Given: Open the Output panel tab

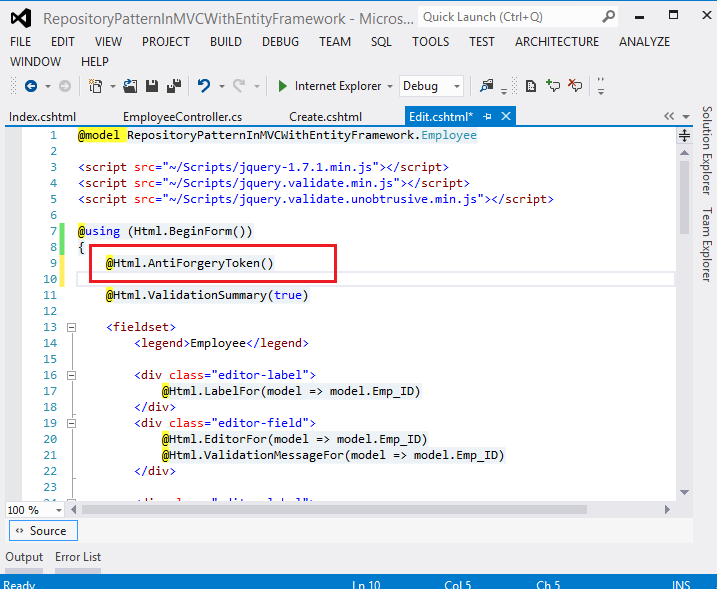Looking at the screenshot, I should coord(24,557).
